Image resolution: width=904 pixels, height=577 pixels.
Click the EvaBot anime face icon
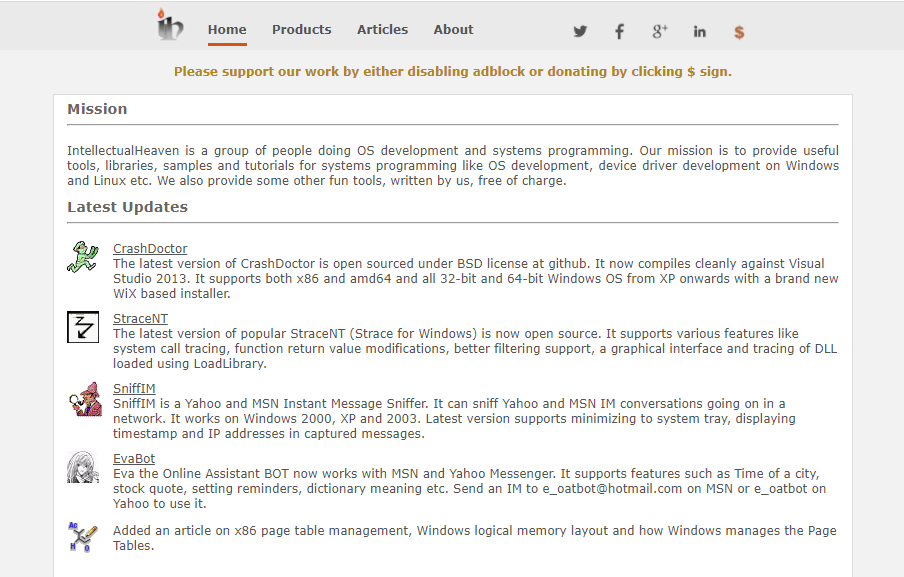pos(83,467)
